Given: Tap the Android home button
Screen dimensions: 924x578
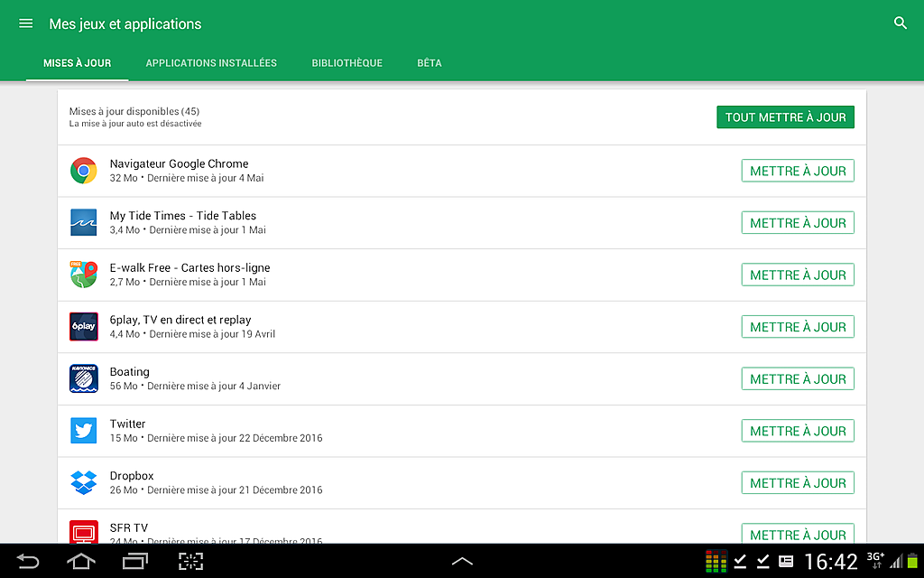Looking at the screenshot, I should [x=81, y=561].
